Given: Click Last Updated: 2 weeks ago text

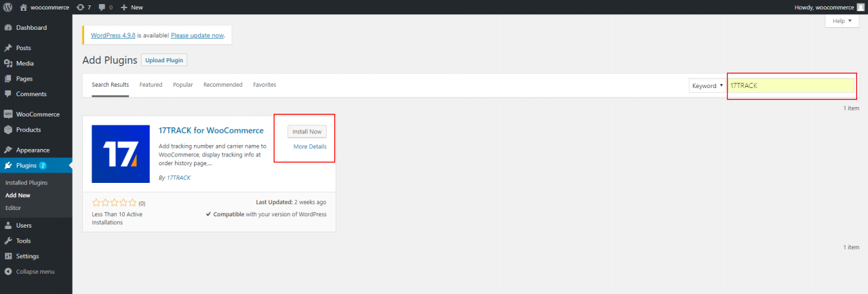Looking at the screenshot, I should (291, 202).
